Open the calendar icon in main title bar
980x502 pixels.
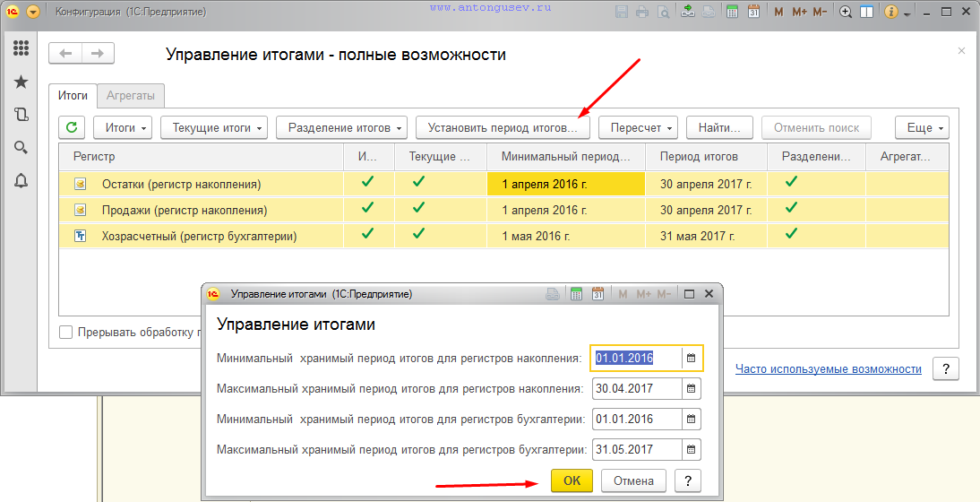pyautogui.click(x=753, y=12)
